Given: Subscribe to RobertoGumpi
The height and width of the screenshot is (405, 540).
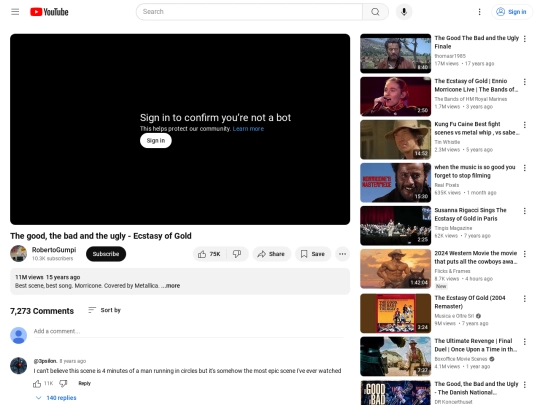Looking at the screenshot, I should 106,254.
